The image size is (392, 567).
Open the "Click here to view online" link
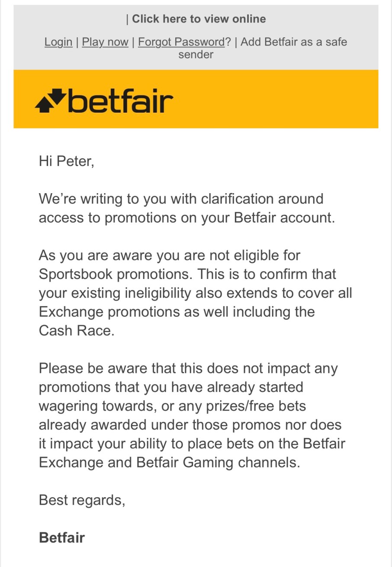(199, 19)
